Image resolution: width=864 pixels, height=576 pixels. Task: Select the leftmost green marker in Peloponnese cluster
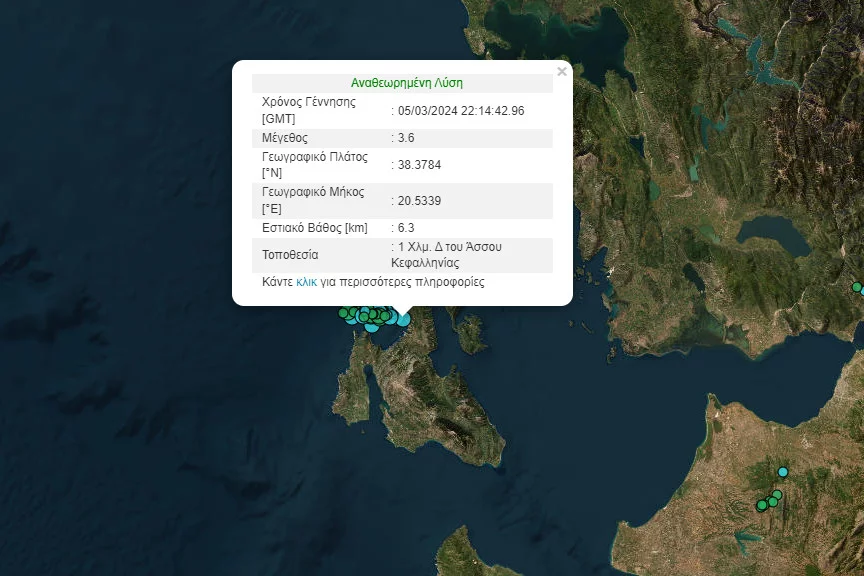click(x=762, y=505)
